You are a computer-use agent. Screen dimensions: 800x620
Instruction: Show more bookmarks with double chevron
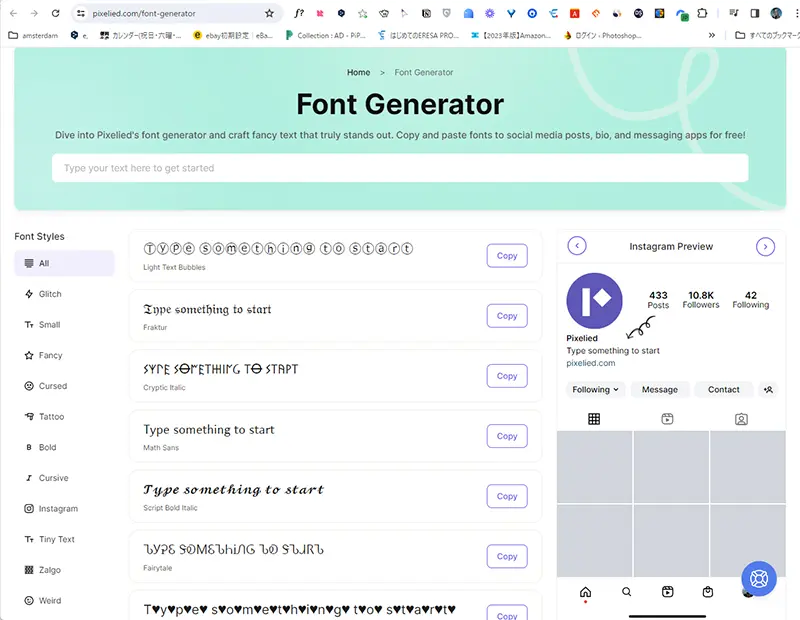click(x=712, y=35)
